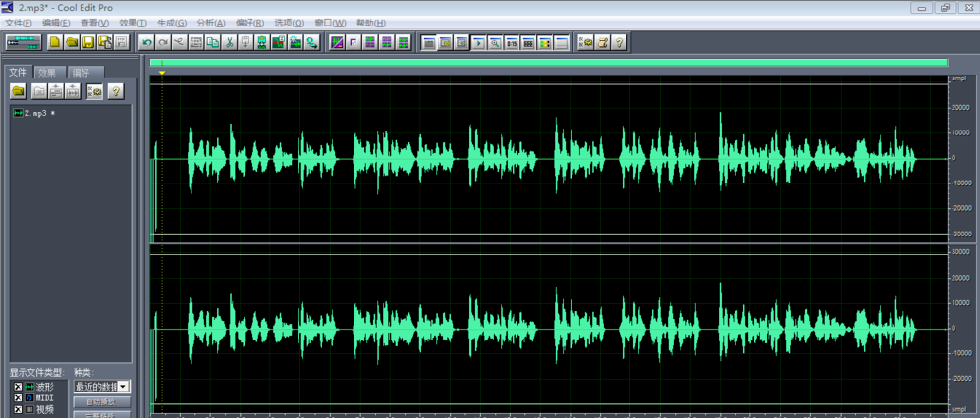This screenshot has height=418, width=980.
Task: Toggle the 波形 file type checkbox
Action: (x=16, y=387)
